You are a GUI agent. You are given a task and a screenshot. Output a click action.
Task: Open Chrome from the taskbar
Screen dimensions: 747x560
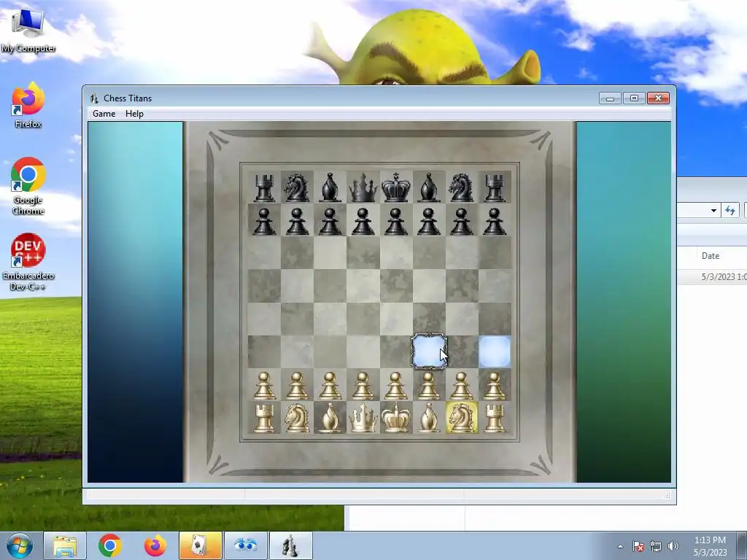(110, 545)
